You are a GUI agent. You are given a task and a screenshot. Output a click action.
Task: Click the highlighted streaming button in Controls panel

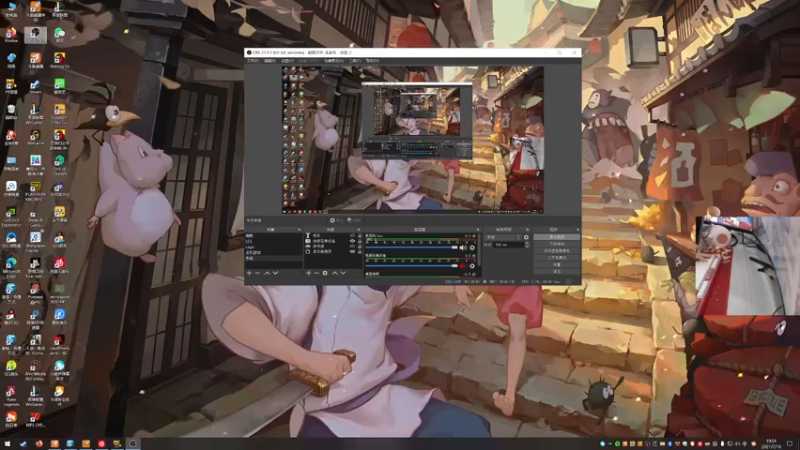(x=557, y=237)
